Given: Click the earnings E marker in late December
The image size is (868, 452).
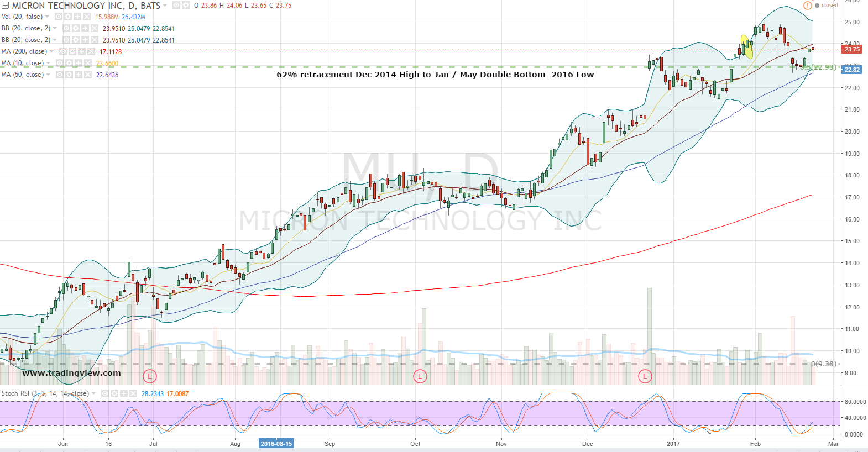Looking at the screenshot, I should [x=645, y=377].
